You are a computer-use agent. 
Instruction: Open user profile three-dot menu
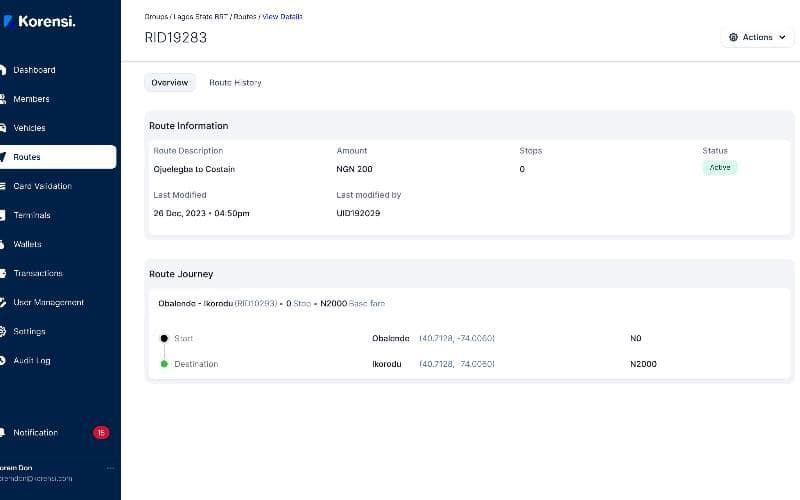(x=110, y=468)
